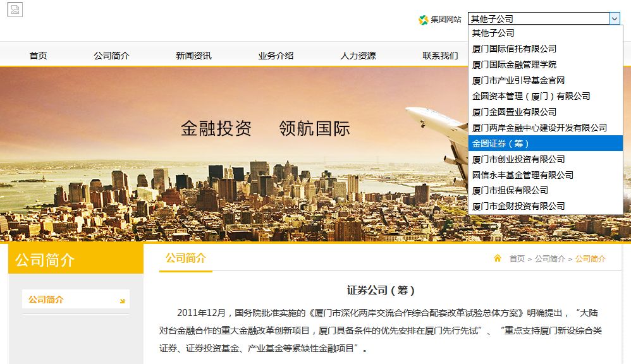Click the home icon in breadcrumb
631x364 pixels.
(x=498, y=258)
